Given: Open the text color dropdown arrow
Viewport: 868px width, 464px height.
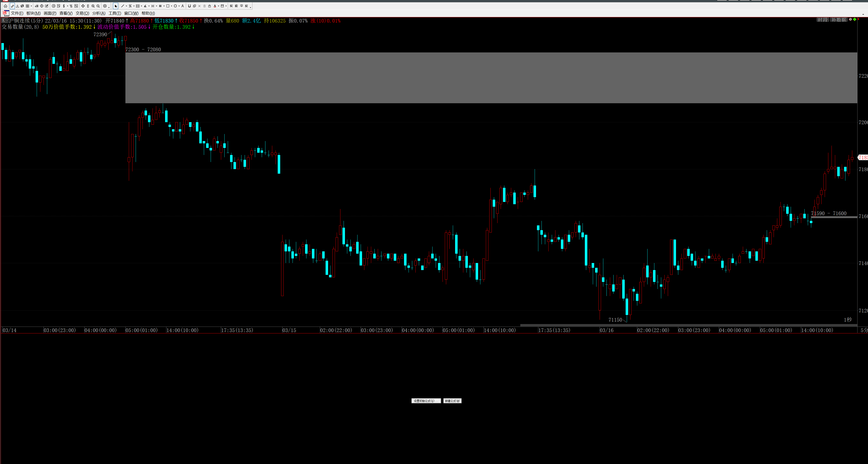Looking at the screenshot, I should (x=218, y=6).
